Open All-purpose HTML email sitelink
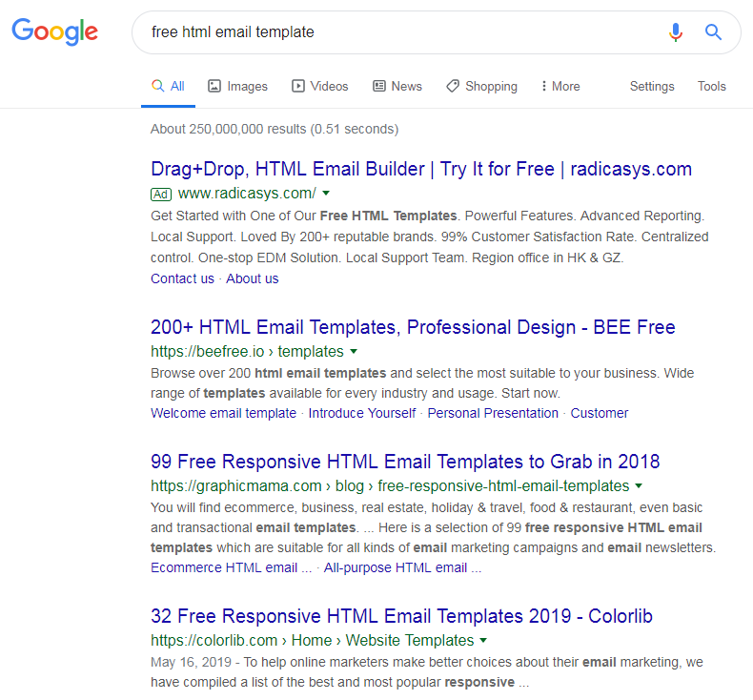Screen dimensions: 753x700 click(x=402, y=567)
